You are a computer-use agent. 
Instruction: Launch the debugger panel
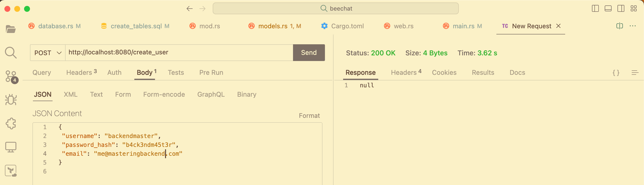coord(11,99)
